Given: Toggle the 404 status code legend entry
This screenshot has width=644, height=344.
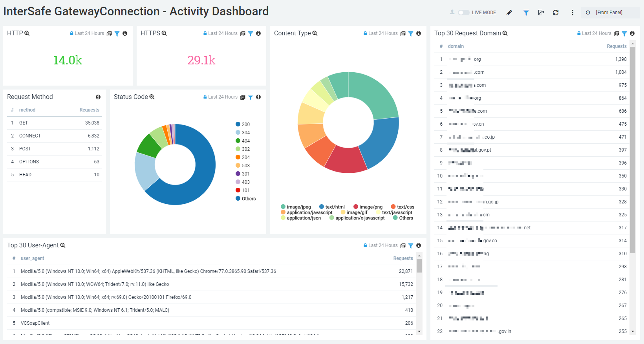Looking at the screenshot, I should coord(243,141).
